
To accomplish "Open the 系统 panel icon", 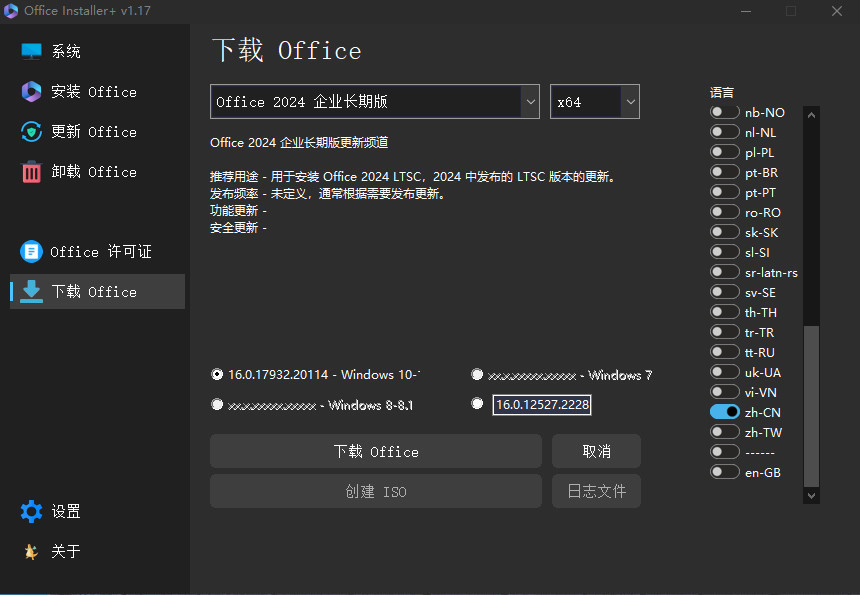I will pyautogui.click(x=31, y=50).
